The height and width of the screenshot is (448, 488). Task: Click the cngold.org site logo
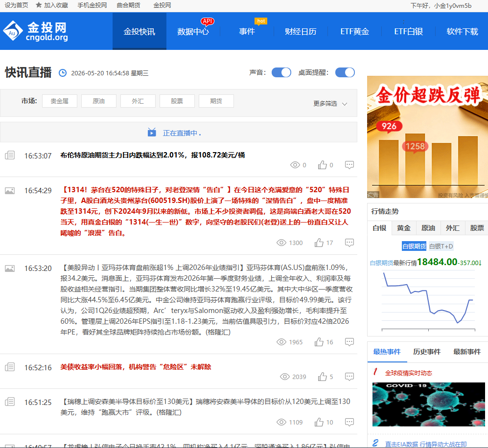[36, 31]
